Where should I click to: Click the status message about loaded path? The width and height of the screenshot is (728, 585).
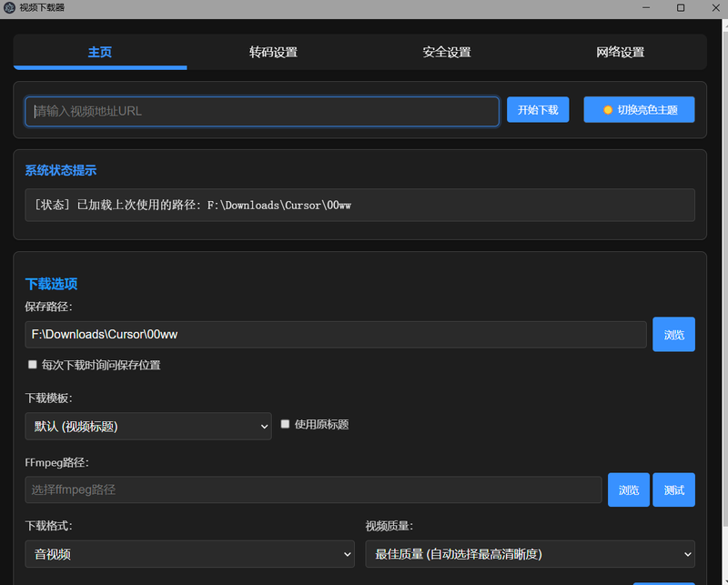tap(193, 206)
